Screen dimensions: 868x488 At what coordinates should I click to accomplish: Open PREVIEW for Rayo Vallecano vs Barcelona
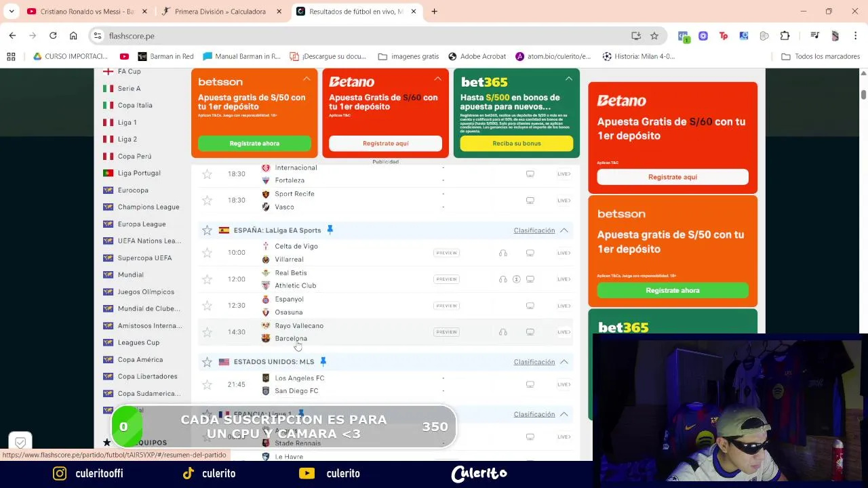446,332
